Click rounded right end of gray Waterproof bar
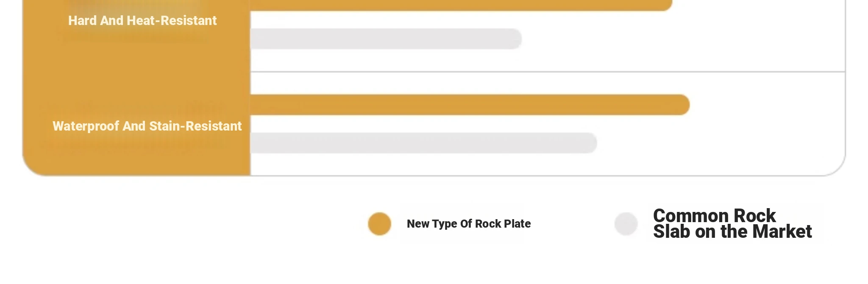 coord(590,143)
